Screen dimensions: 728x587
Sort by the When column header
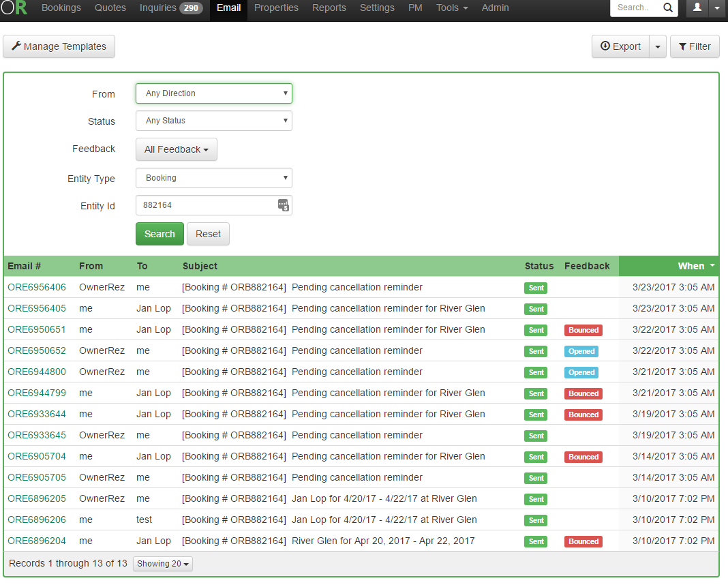point(691,266)
